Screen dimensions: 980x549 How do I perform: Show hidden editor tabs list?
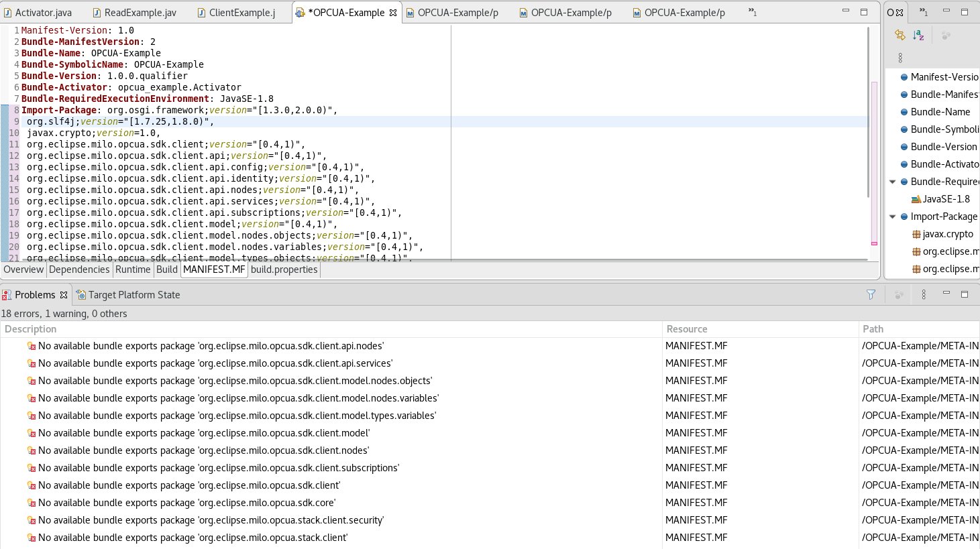click(x=753, y=12)
